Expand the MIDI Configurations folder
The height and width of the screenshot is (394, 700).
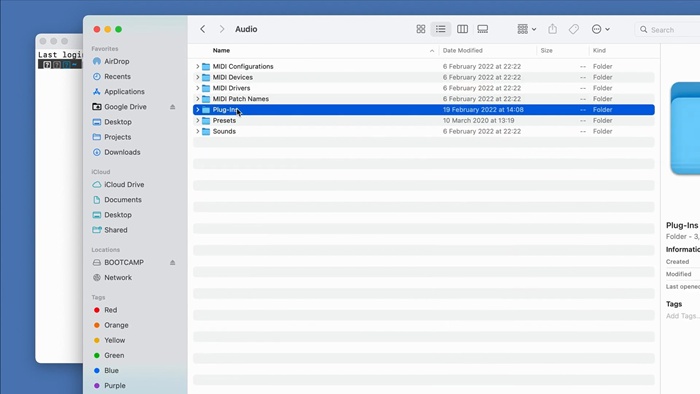click(198, 66)
